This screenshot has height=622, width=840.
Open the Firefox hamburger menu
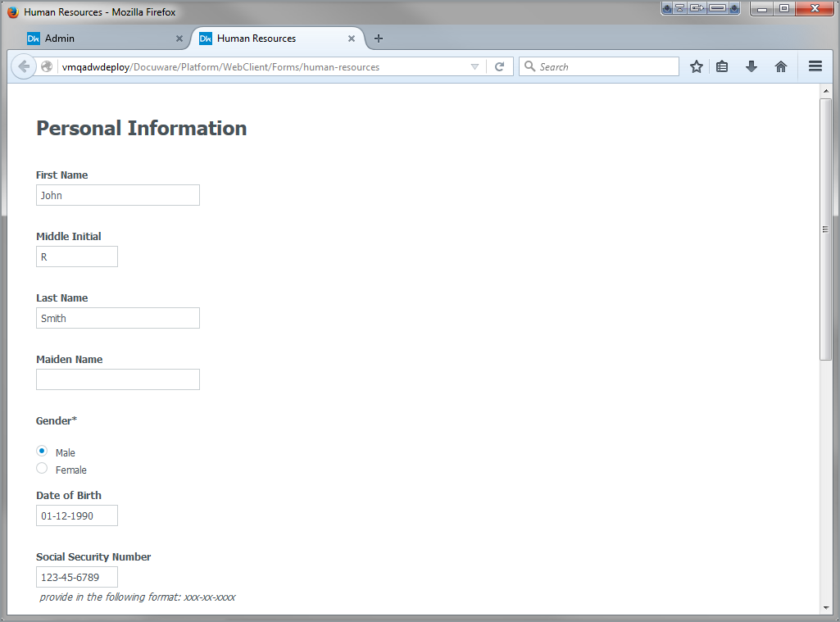click(815, 66)
